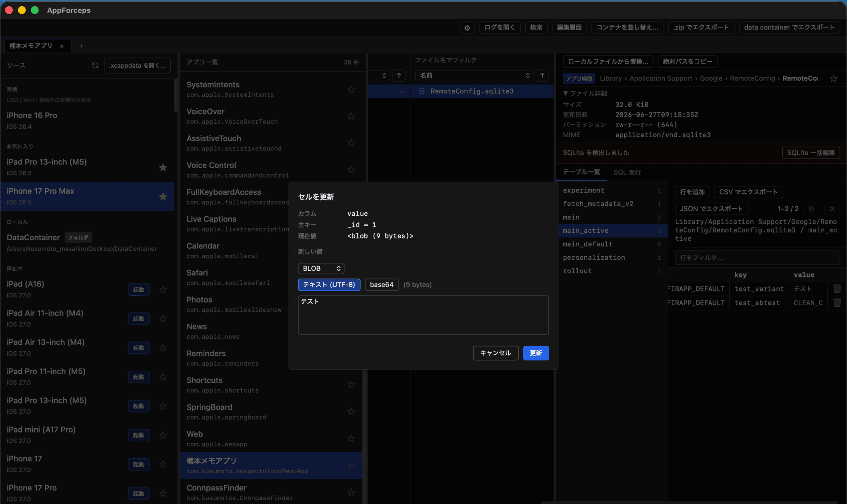Star the AssistiveTouch app
The width and height of the screenshot is (847, 504).
tap(351, 143)
